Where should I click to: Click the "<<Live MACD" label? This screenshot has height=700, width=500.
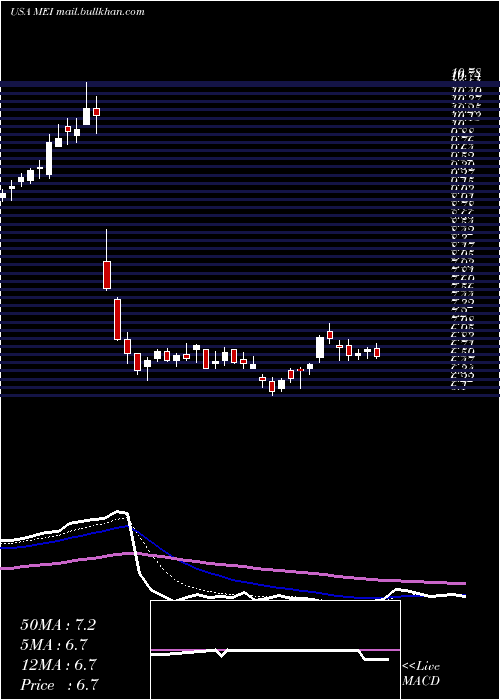421,673
